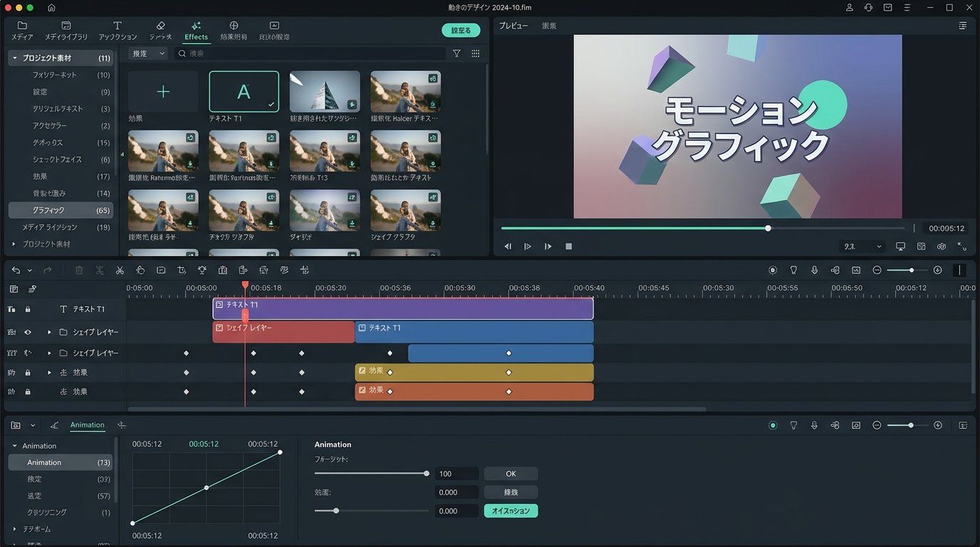Adjust the timeline zoom slider
The height and width of the screenshot is (547, 980).
point(907,271)
